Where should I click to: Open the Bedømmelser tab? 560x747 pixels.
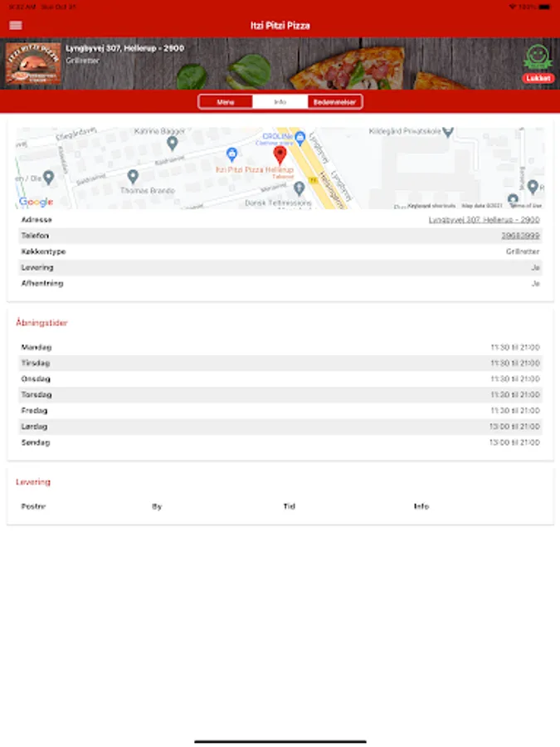pos(335,102)
